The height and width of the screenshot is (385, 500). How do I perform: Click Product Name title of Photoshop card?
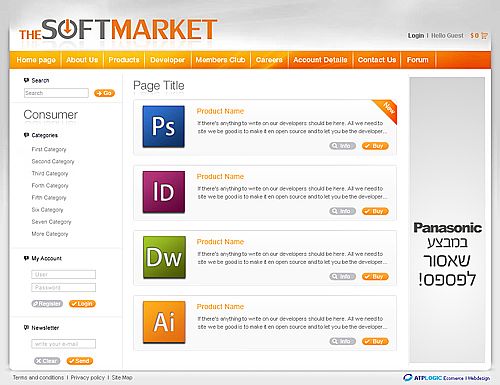pyautogui.click(x=220, y=111)
